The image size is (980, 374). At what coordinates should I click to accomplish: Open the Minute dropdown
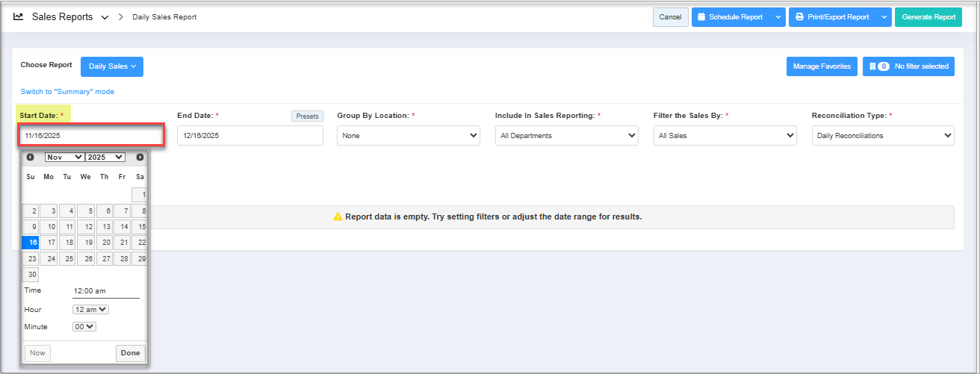[x=84, y=326]
